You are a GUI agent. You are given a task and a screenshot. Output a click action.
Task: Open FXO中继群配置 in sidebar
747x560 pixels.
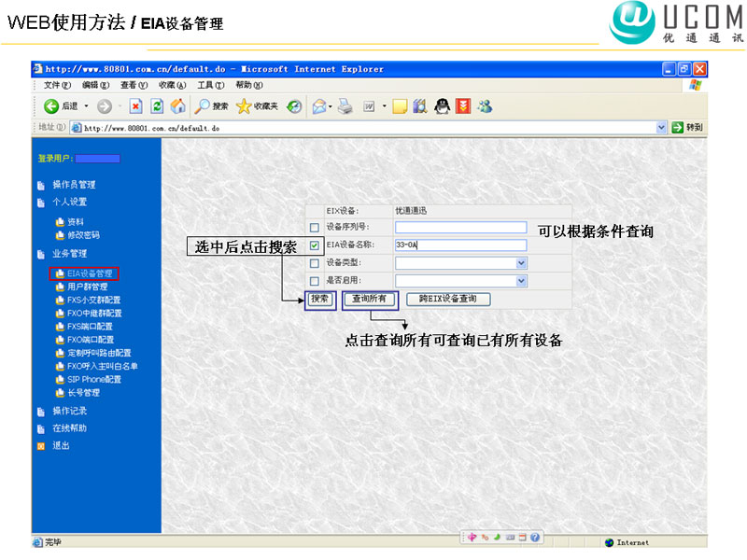94,314
